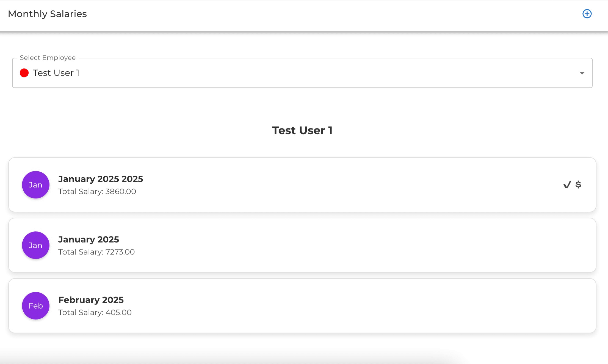Open the Select Employee dropdown arrow
This screenshot has height=364, width=608.
pos(582,73)
